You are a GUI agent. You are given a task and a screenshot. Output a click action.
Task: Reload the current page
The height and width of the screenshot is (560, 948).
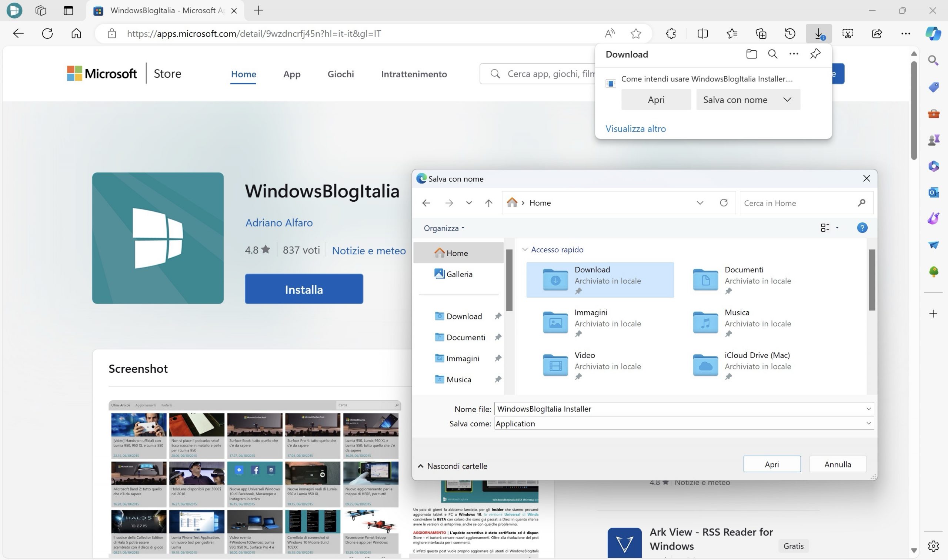pyautogui.click(x=47, y=33)
